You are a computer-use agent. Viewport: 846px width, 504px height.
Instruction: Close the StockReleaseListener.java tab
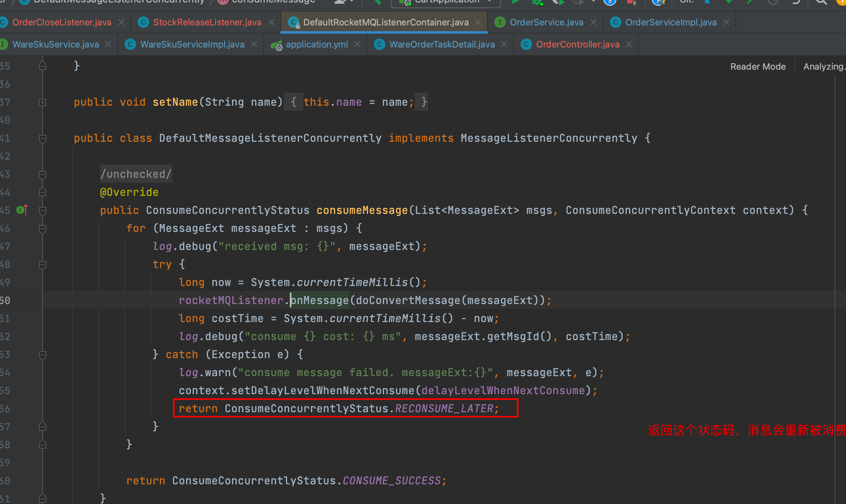(x=271, y=22)
